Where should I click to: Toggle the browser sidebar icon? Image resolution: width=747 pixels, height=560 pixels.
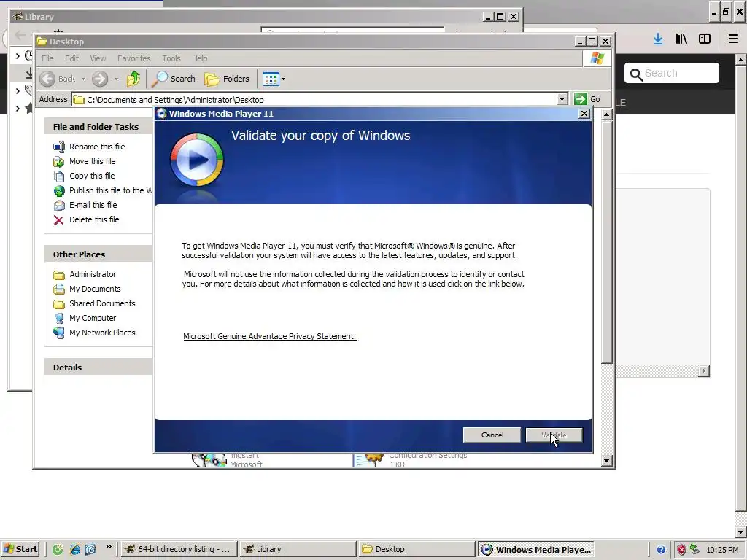pos(705,39)
